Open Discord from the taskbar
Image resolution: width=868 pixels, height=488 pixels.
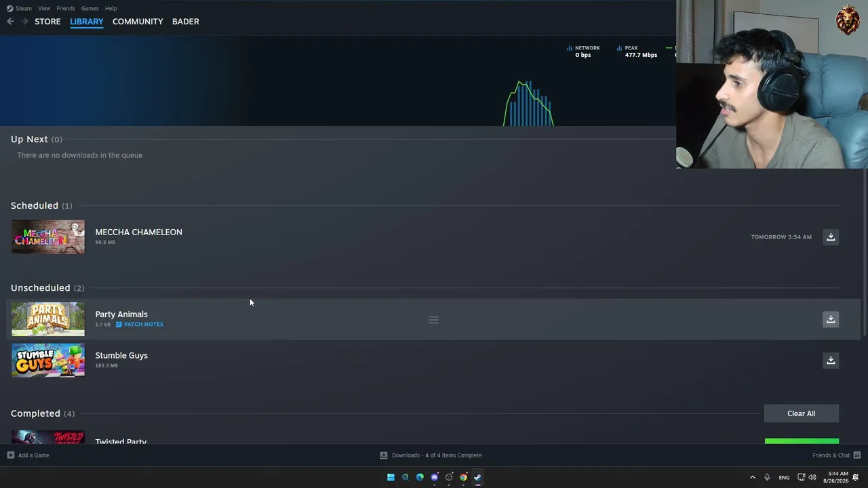coord(435,477)
